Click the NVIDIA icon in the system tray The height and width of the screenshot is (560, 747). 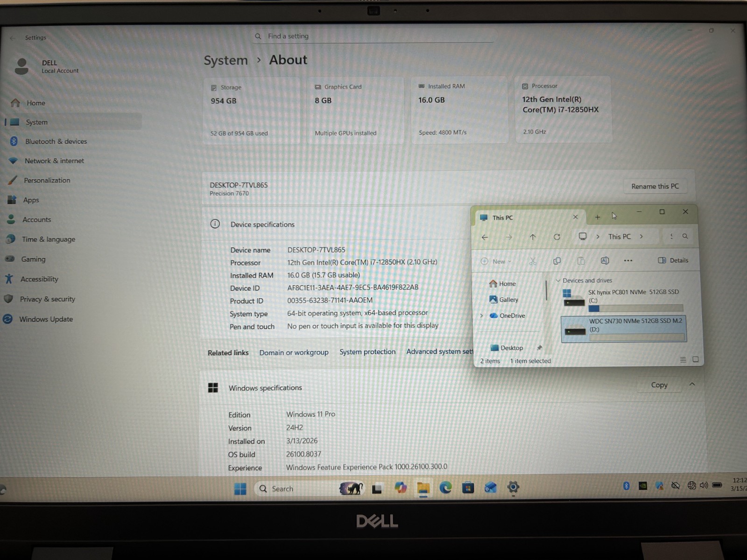[x=643, y=486]
